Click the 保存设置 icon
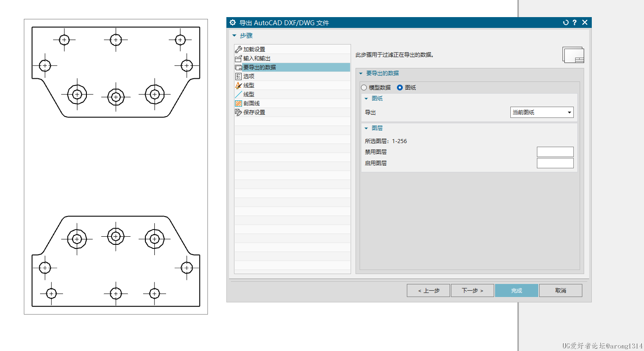Screen dimensions: 644x351 pyautogui.click(x=239, y=112)
